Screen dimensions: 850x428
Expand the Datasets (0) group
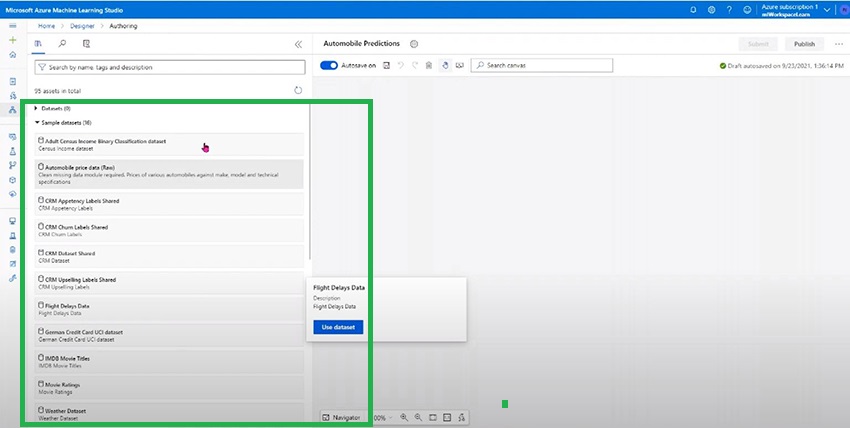point(36,108)
